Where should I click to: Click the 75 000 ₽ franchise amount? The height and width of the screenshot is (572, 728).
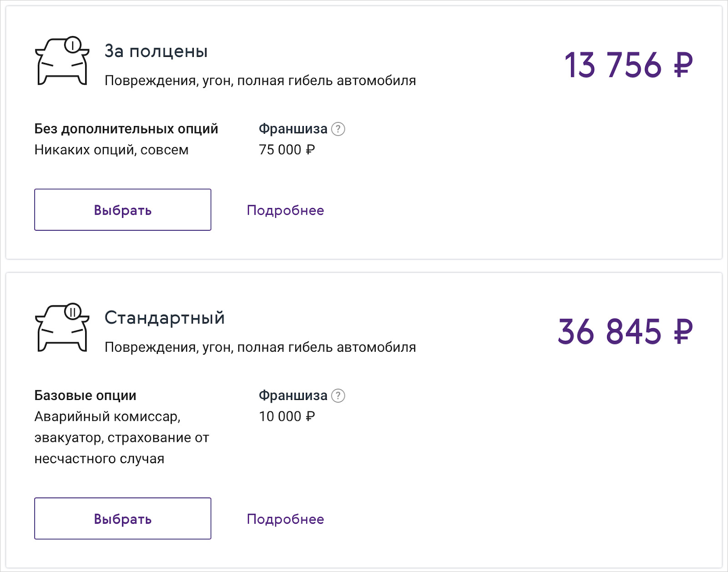coord(287,150)
